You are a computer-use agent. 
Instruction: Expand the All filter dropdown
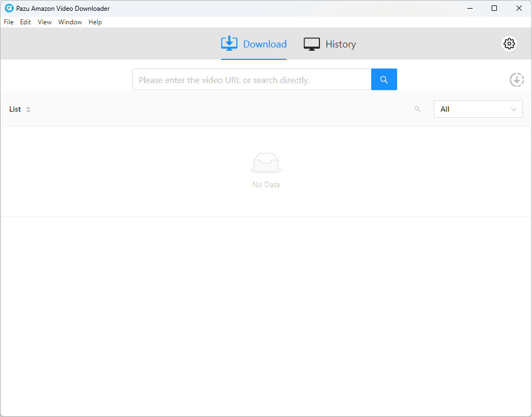pyautogui.click(x=478, y=109)
